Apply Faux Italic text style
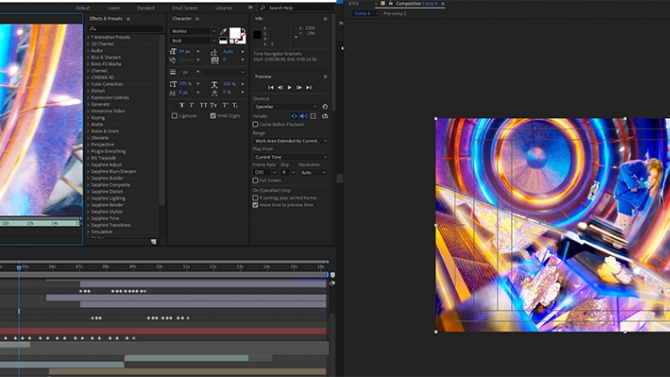Viewport: 670px width, 377px height. pyautogui.click(x=192, y=105)
